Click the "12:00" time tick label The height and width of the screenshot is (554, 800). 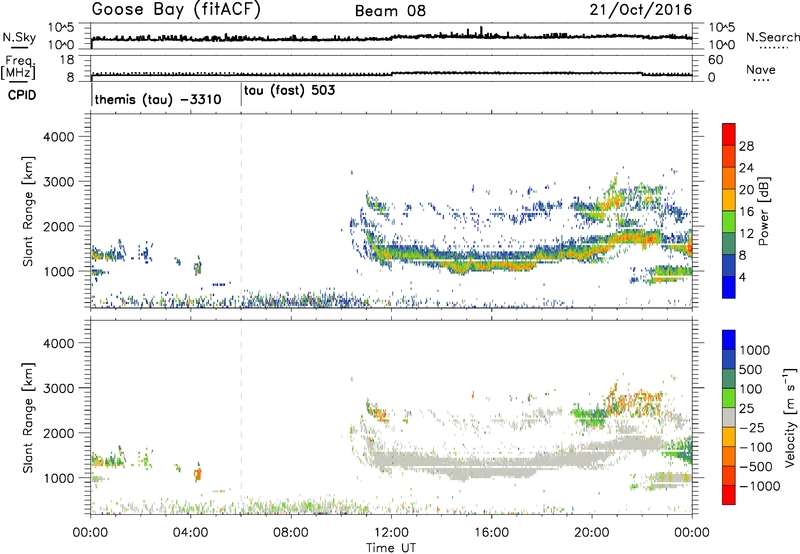point(391,533)
